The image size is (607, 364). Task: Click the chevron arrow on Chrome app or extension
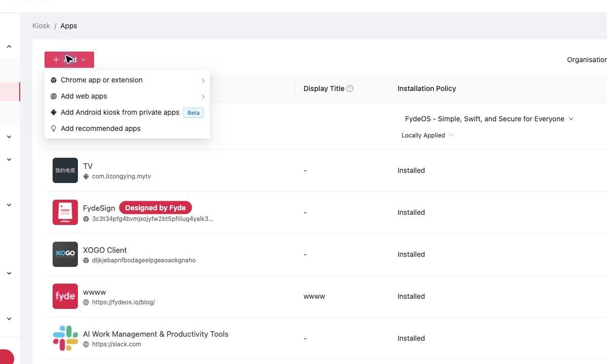pos(203,80)
